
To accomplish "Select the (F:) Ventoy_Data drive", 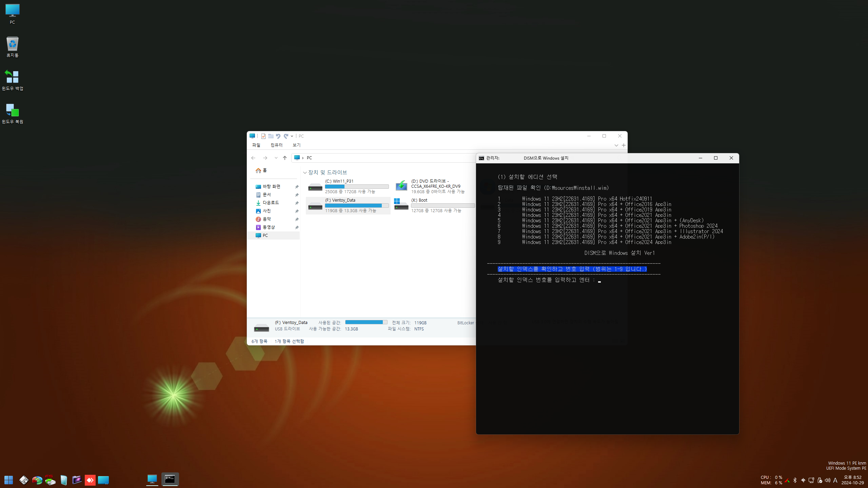I will [348, 205].
